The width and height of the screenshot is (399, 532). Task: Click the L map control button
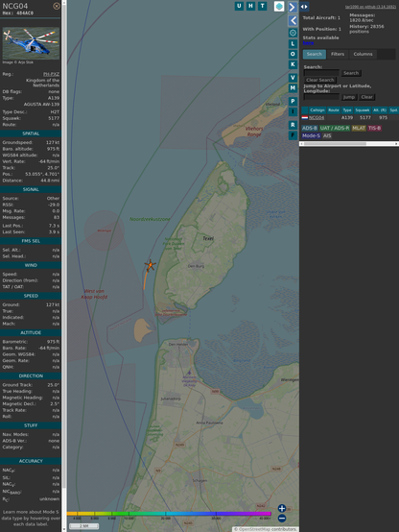point(293,44)
